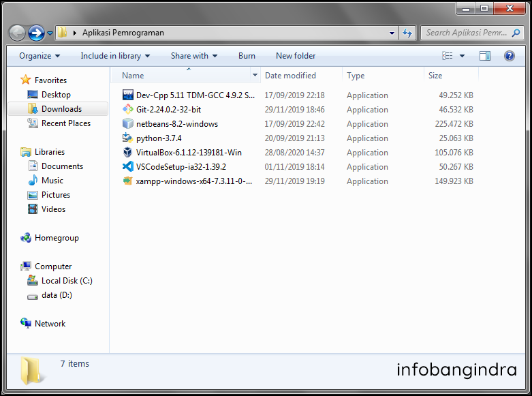532x396 pixels.
Task: Close the Explorer window
Action: (510, 8)
